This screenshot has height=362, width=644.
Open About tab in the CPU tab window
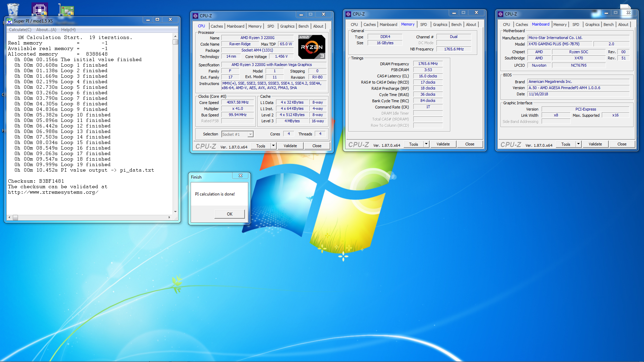pyautogui.click(x=318, y=26)
